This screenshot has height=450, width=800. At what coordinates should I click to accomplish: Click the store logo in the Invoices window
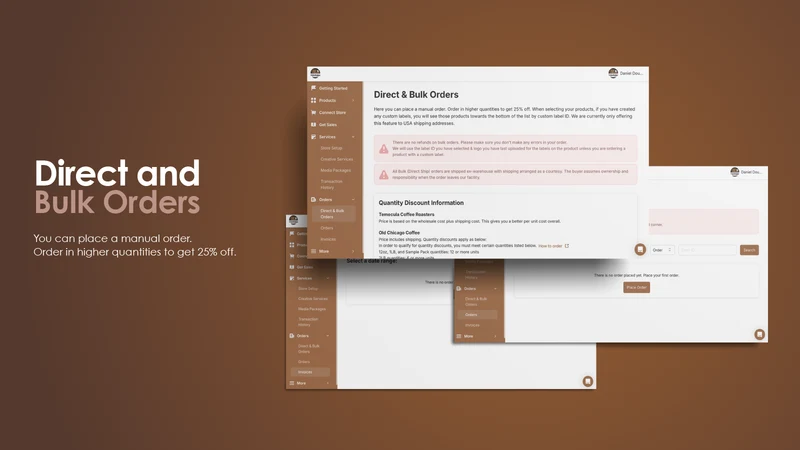(293, 220)
